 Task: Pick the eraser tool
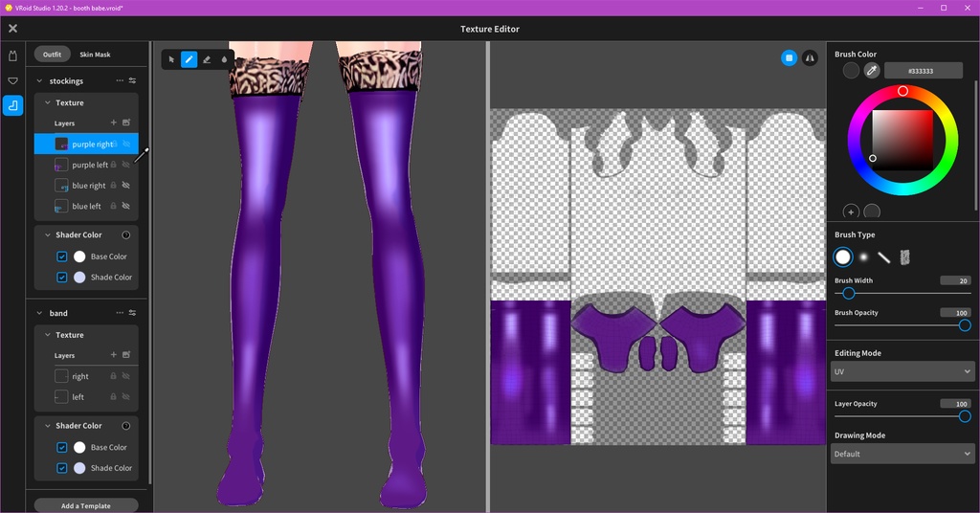click(207, 59)
